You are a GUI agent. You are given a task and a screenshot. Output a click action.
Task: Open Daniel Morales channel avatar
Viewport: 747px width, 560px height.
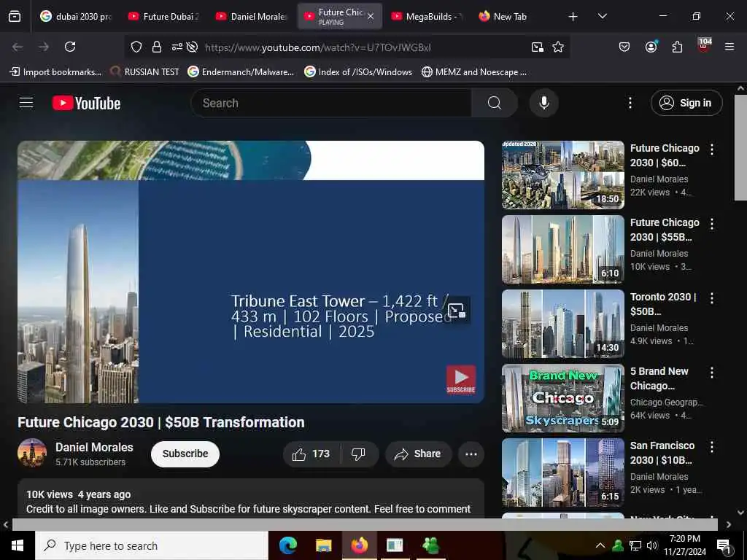click(32, 453)
